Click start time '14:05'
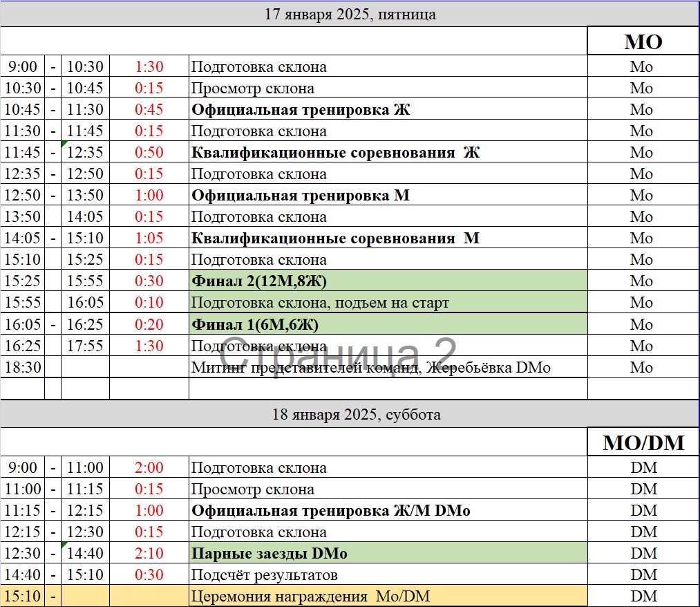Image resolution: width=700 pixels, height=607 pixels. (23, 238)
